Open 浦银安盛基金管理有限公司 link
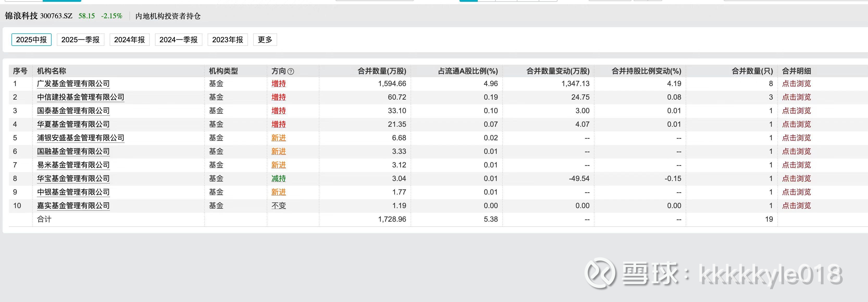The width and height of the screenshot is (868, 302). click(x=80, y=138)
